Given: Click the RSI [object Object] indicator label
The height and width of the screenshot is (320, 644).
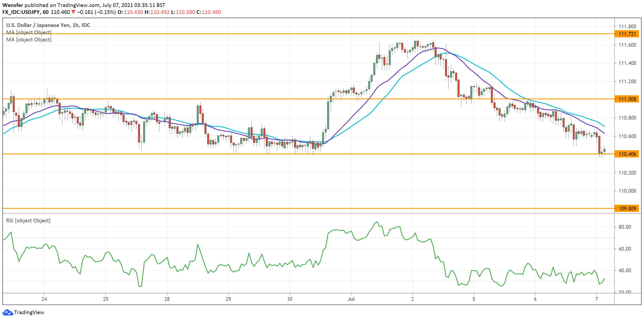Looking at the screenshot, I should click(x=28, y=220).
